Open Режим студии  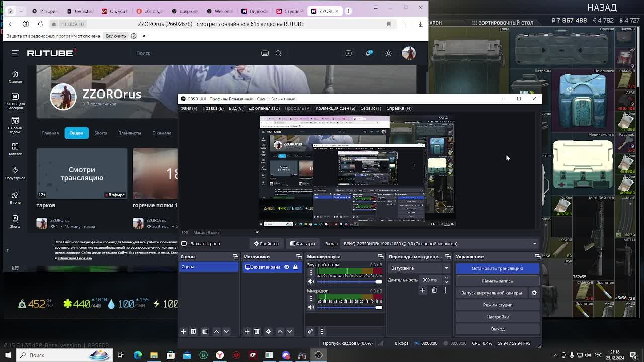pos(498,305)
